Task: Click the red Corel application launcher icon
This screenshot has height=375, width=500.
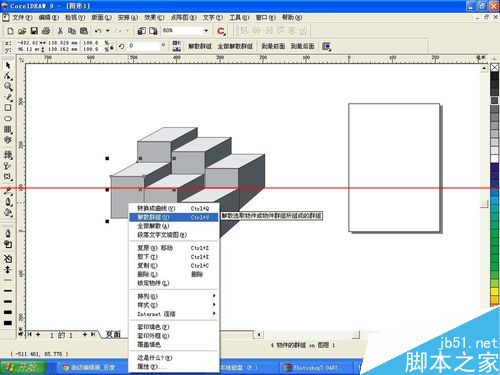Action: click(x=221, y=31)
